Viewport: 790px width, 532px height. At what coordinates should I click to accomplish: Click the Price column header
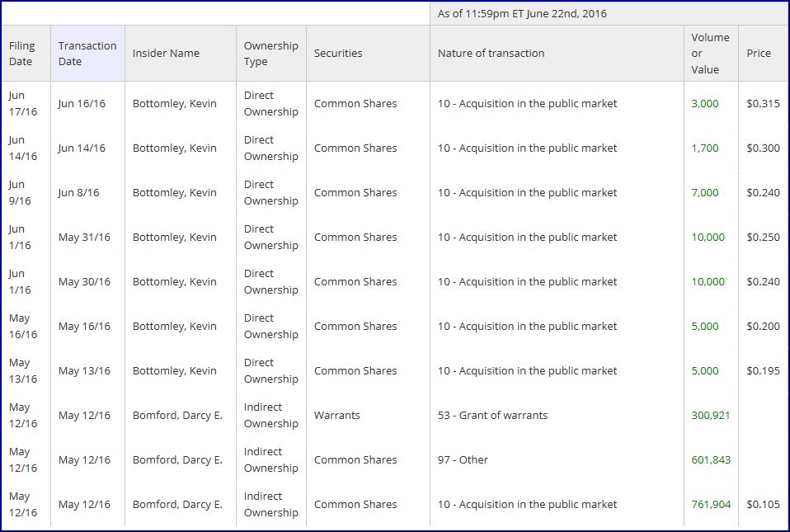(759, 54)
